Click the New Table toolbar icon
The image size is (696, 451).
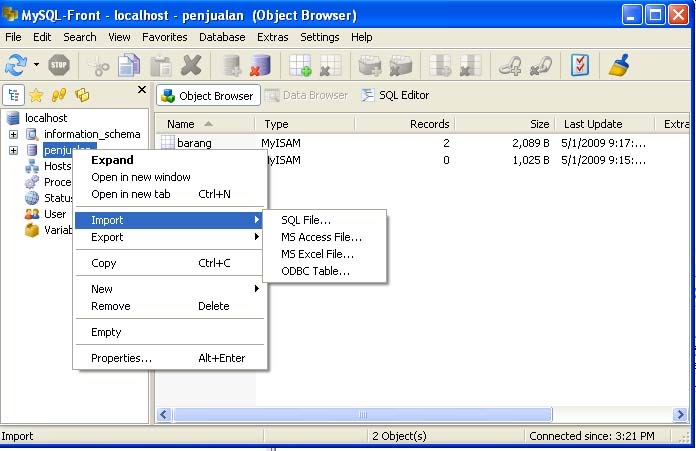tap(300, 66)
